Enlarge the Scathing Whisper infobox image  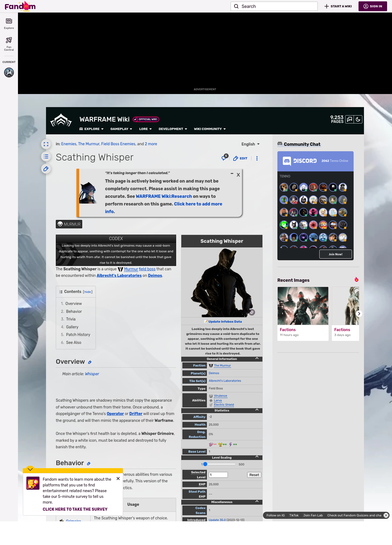coord(252,312)
